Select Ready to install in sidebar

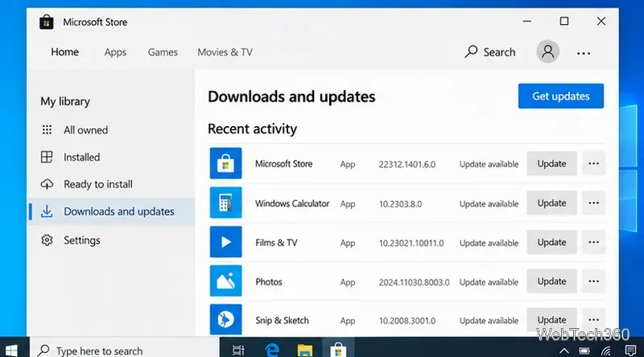98,184
